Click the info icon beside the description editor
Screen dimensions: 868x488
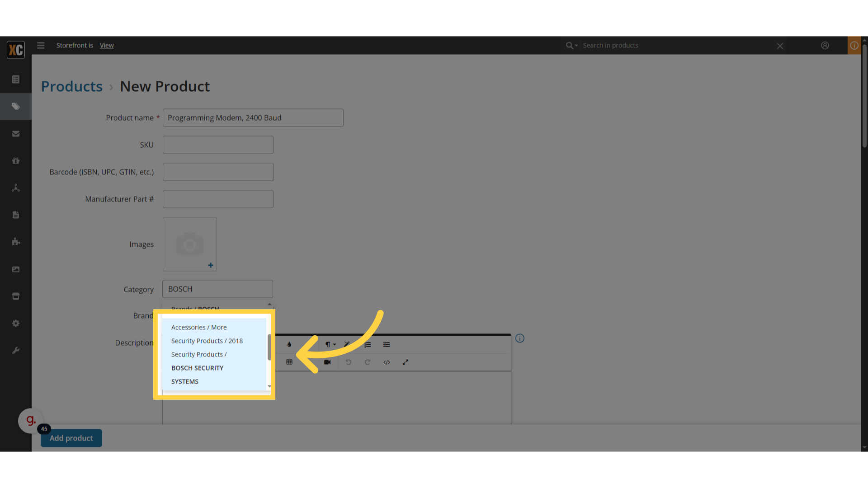[x=520, y=338]
